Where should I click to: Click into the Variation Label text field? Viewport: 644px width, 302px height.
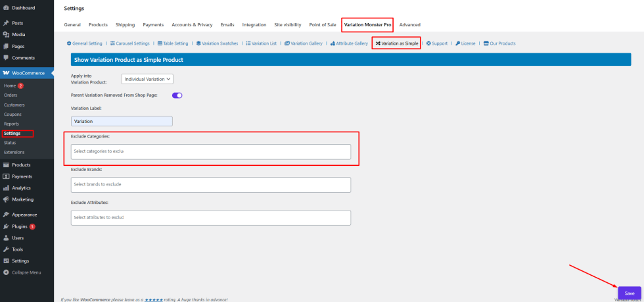(x=122, y=121)
